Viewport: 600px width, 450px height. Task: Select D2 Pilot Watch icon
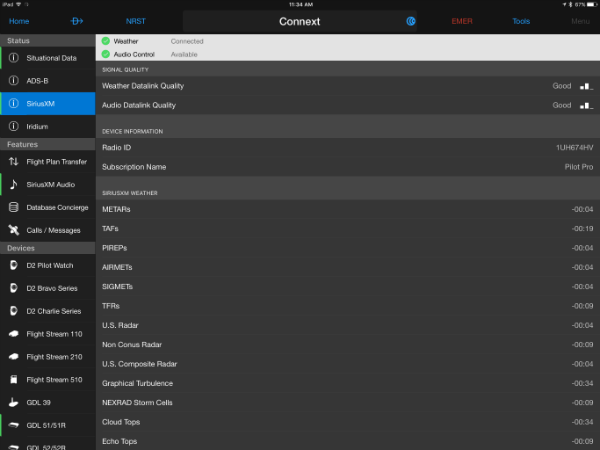[x=14, y=265]
